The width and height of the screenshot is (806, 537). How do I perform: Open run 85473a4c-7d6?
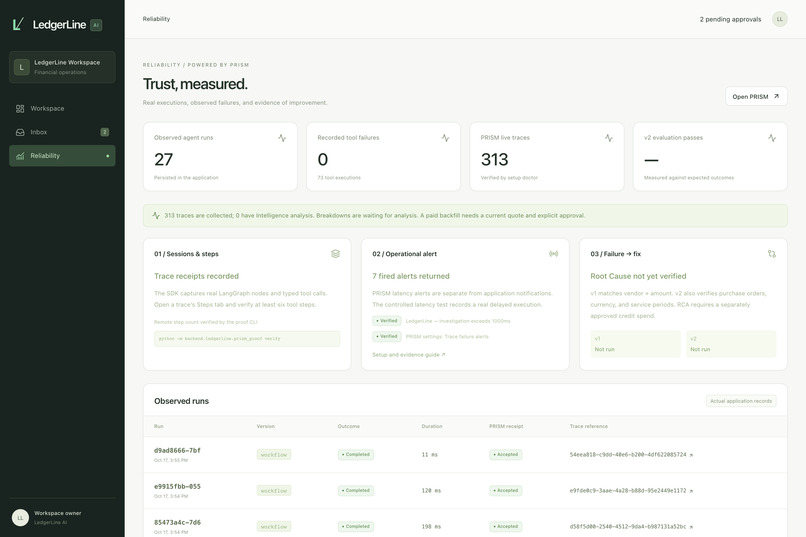click(177, 522)
